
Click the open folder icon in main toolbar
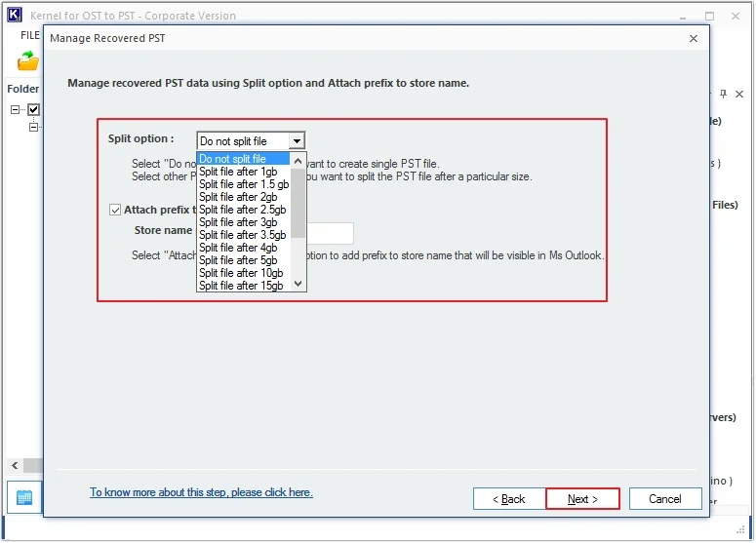[x=28, y=61]
